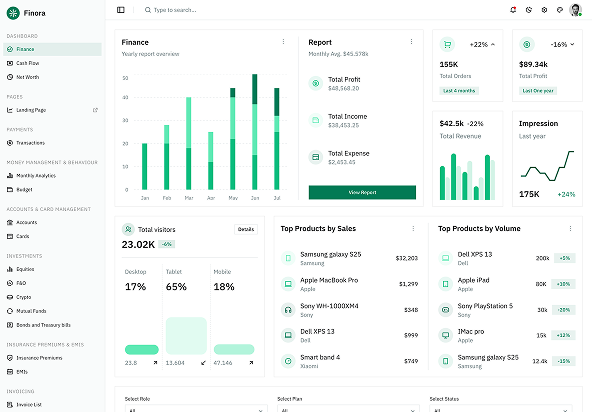Open the notifications bell icon
This screenshot has height=412, width=592.
(x=513, y=10)
